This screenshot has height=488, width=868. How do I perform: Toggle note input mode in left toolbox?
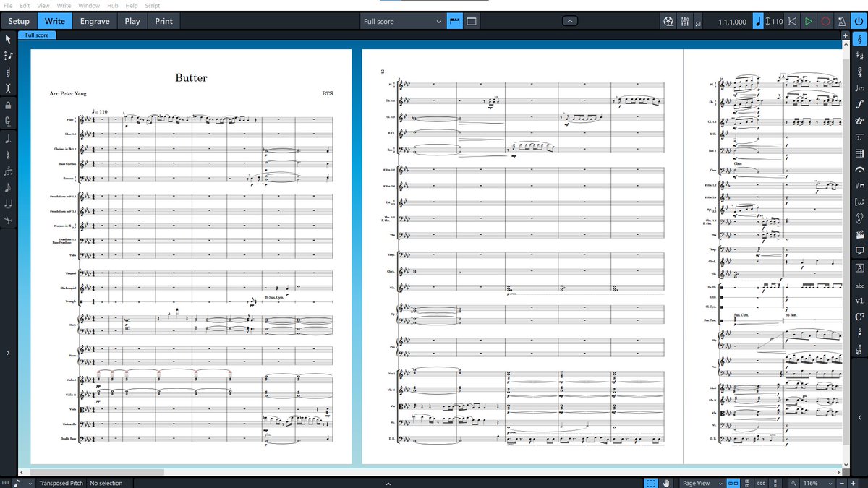(8, 56)
